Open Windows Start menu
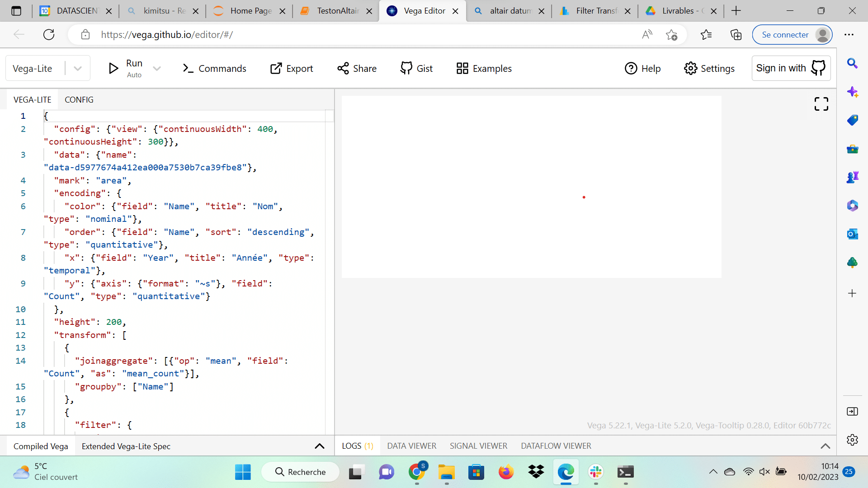The width and height of the screenshot is (868, 488). point(243,472)
